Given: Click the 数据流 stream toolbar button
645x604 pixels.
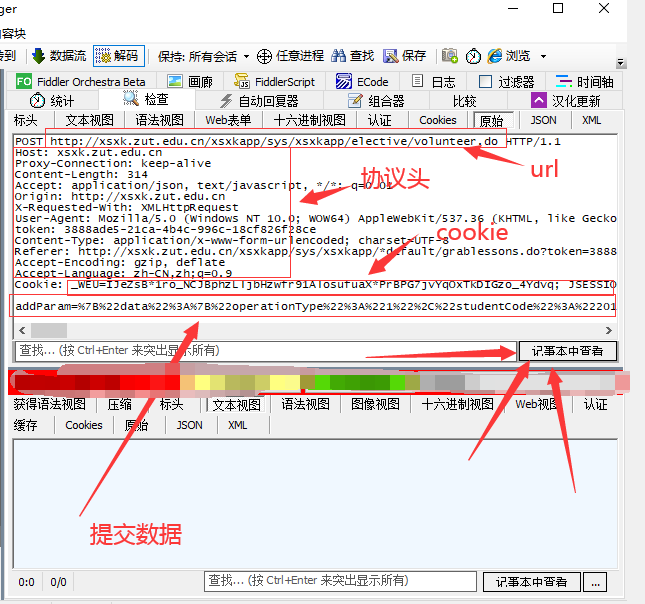Looking at the screenshot, I should [x=59, y=56].
